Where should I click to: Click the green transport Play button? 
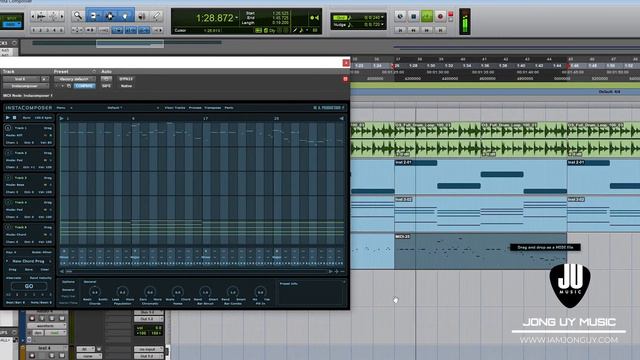[427, 16]
